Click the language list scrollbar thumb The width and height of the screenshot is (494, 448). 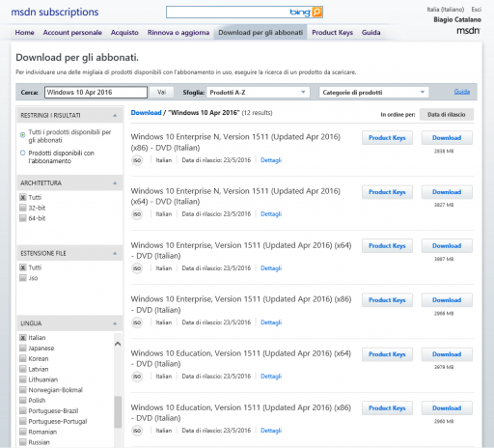(118, 412)
